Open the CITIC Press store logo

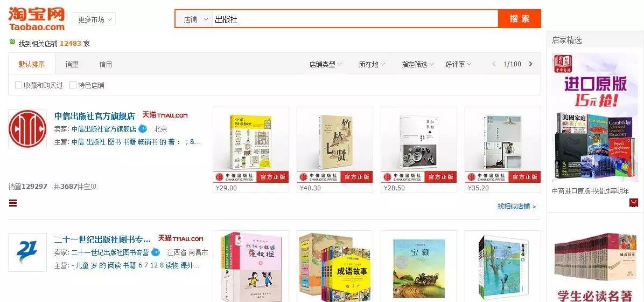(x=27, y=129)
